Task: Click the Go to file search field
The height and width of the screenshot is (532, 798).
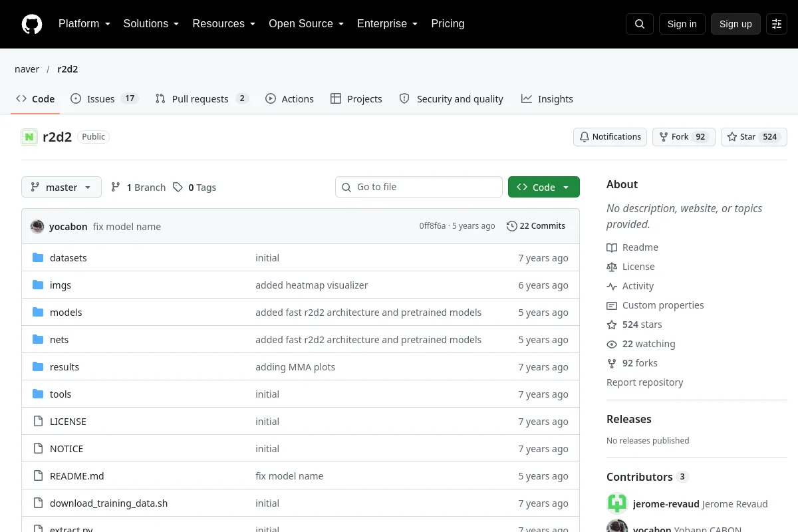Action: tap(419, 187)
